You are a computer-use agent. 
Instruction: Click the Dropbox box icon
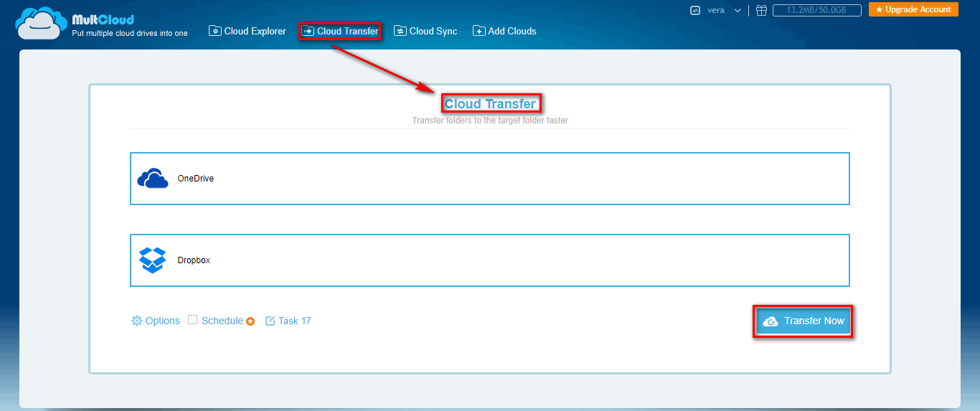[152, 260]
